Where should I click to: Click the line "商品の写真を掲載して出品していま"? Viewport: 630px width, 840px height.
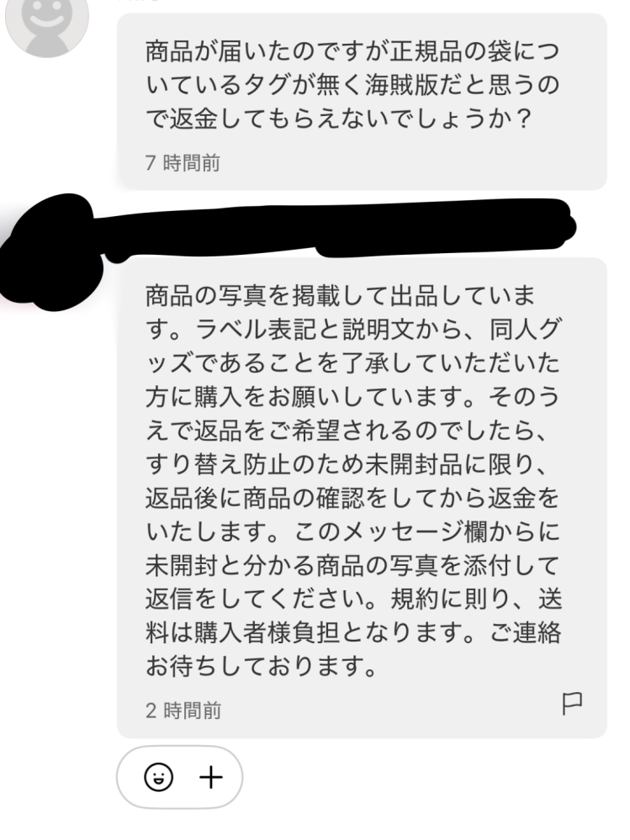pos(340,296)
